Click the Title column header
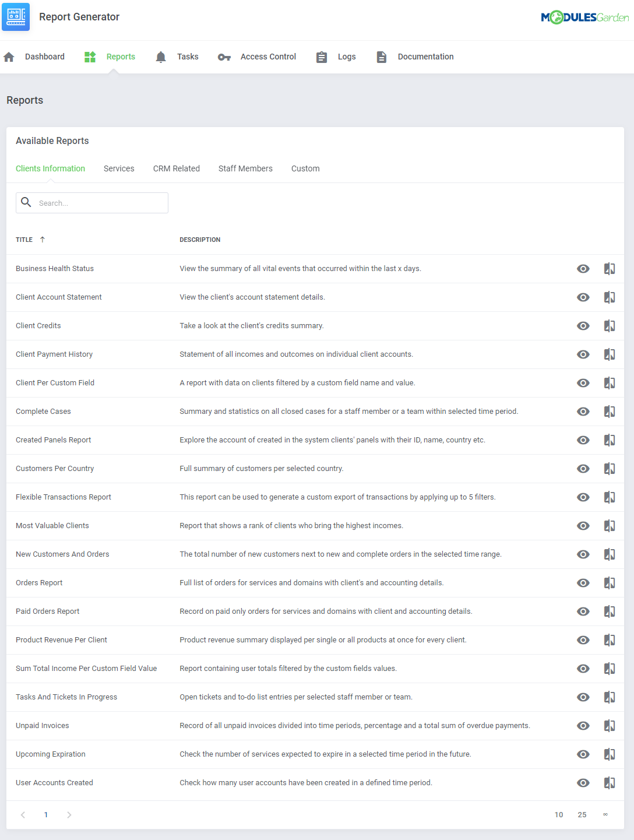 [x=24, y=240]
